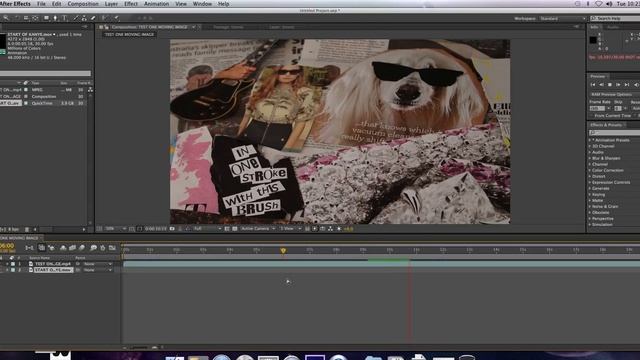Open the parent dropdown for START O...YE.mov layer
Viewport: 640px width, 360px height.
pyautogui.click(x=97, y=270)
